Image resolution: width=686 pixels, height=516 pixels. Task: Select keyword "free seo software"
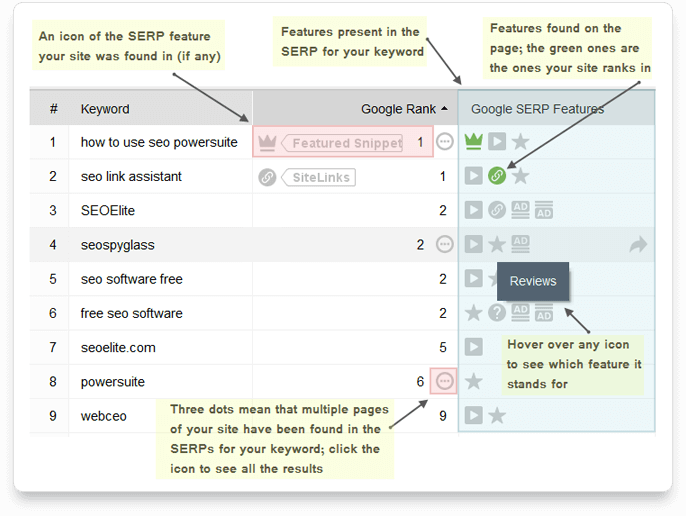click(132, 313)
